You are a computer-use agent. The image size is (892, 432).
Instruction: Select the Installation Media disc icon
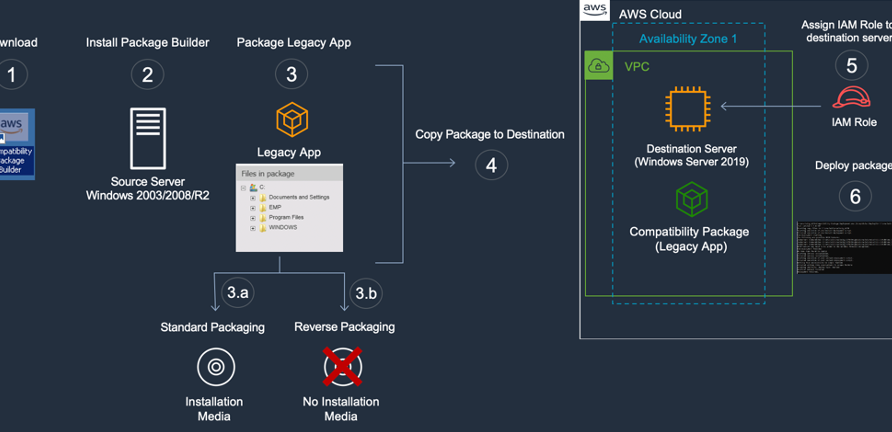[x=214, y=368]
